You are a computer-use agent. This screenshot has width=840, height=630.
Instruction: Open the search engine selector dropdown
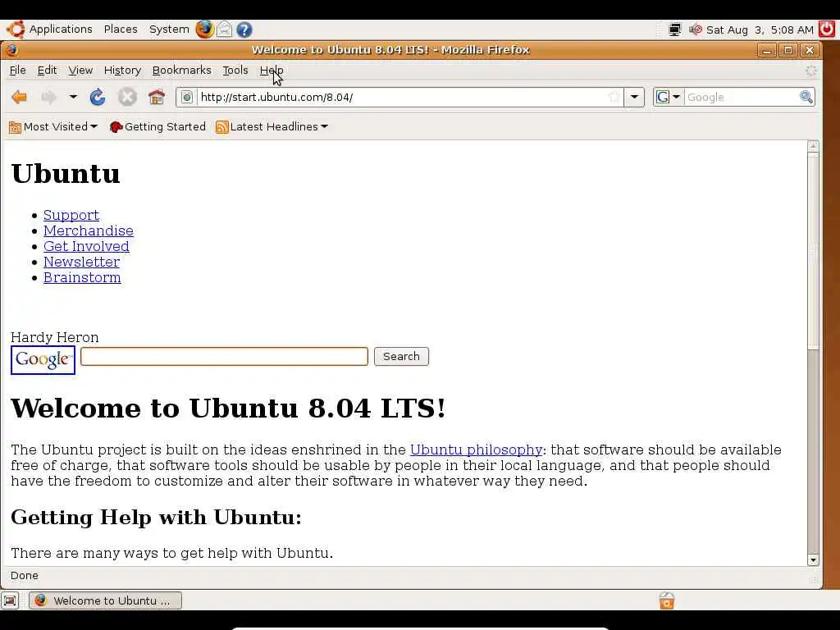pos(668,97)
